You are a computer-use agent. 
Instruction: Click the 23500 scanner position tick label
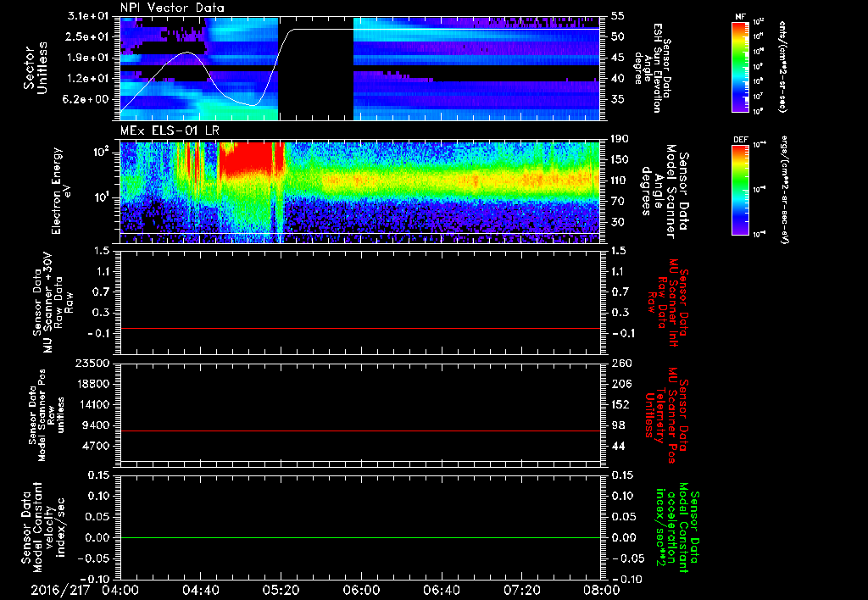click(x=92, y=363)
